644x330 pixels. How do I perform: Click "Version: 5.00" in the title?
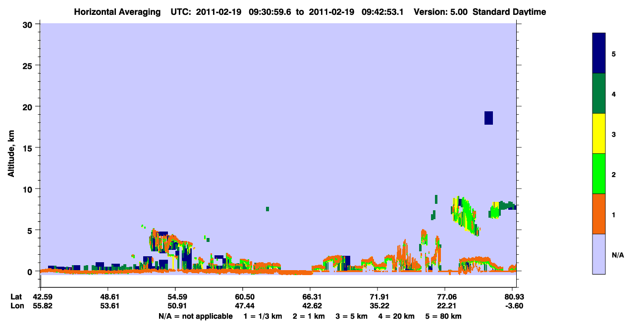coord(440,12)
